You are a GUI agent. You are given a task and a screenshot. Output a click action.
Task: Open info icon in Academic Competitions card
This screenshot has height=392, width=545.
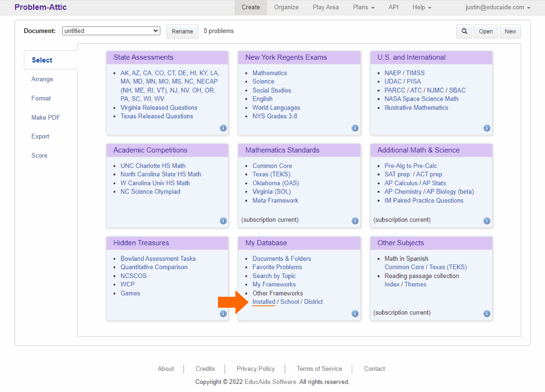coord(223,221)
